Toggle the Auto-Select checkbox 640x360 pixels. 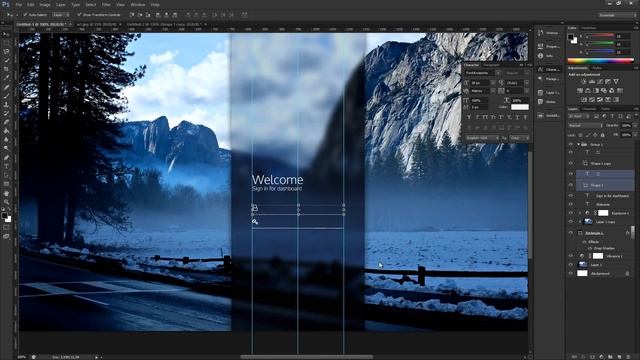click(25, 15)
